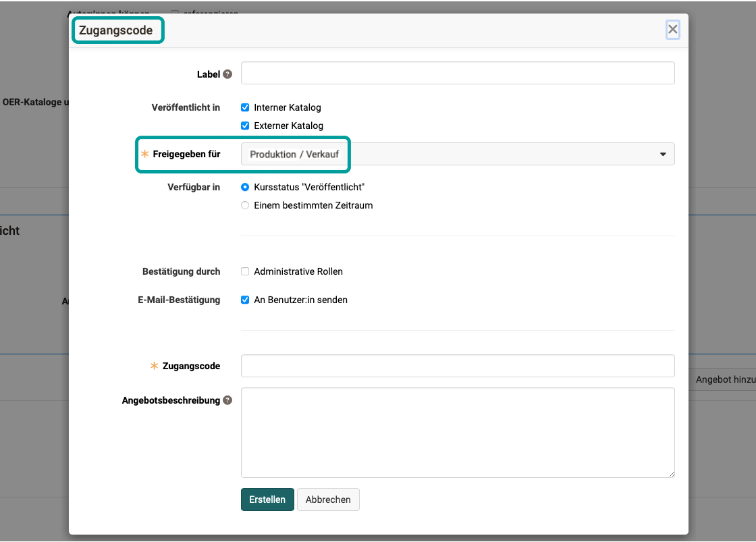The height and width of the screenshot is (542, 756).
Task: Click the Angebotsbeschreibung text area
Action: [458, 432]
